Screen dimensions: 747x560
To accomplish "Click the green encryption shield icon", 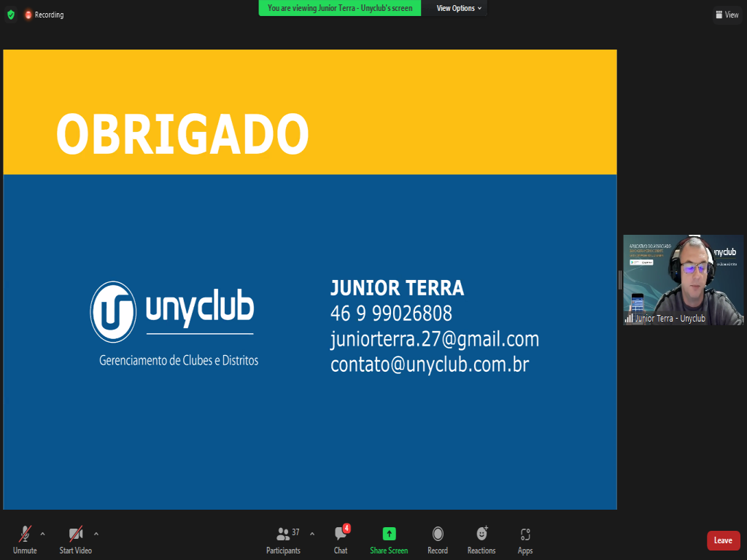I will point(10,15).
